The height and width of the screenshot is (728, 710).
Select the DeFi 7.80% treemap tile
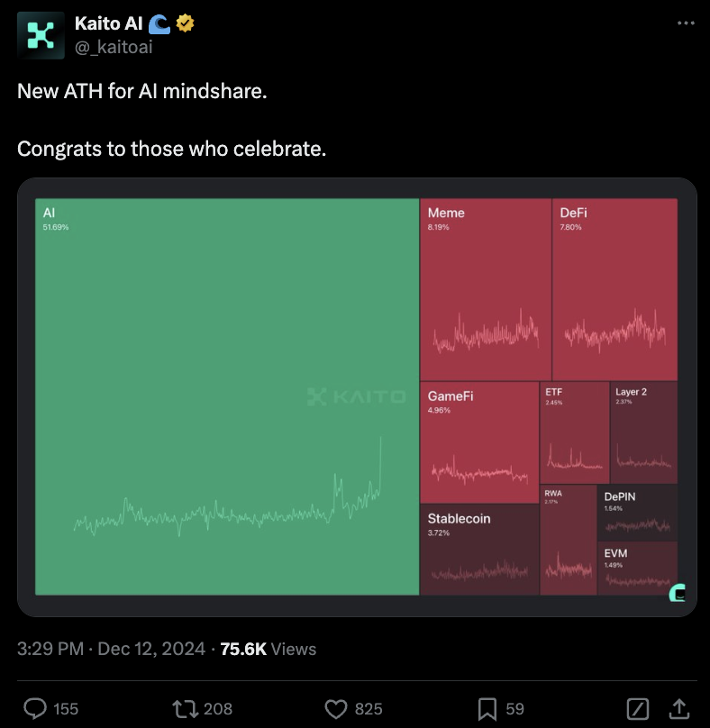(614, 289)
